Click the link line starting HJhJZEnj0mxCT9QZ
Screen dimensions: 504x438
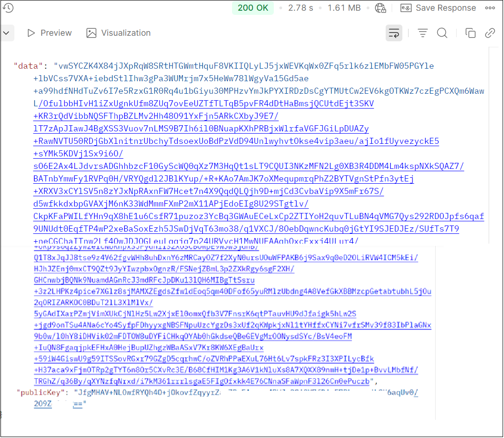(164, 269)
